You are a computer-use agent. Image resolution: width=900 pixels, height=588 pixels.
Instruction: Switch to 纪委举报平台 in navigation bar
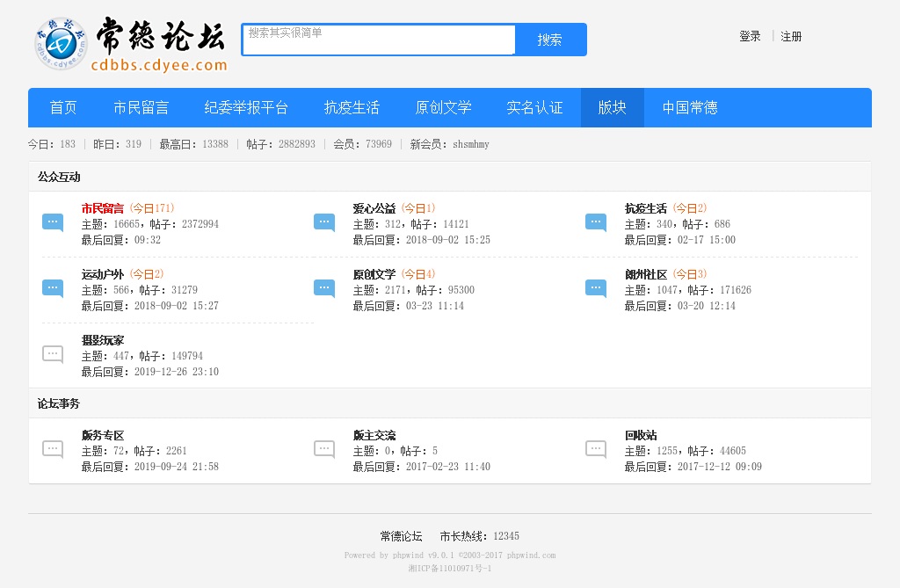click(x=246, y=107)
